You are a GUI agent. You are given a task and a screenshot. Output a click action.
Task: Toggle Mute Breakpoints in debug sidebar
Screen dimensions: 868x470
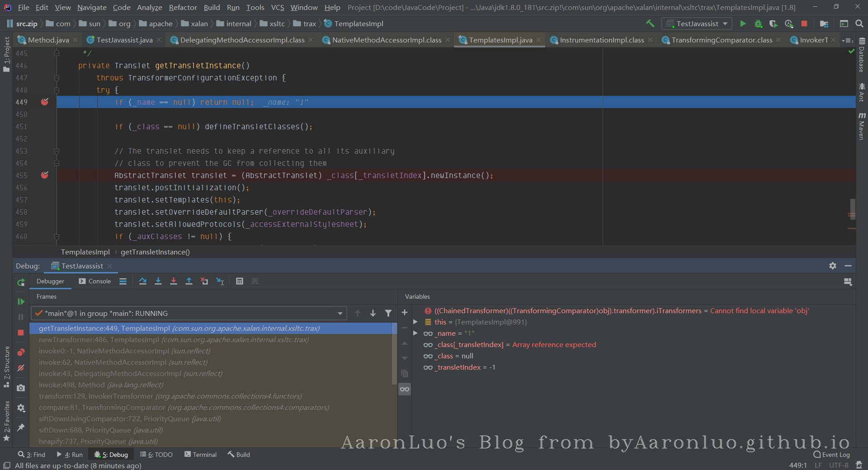[x=21, y=368]
